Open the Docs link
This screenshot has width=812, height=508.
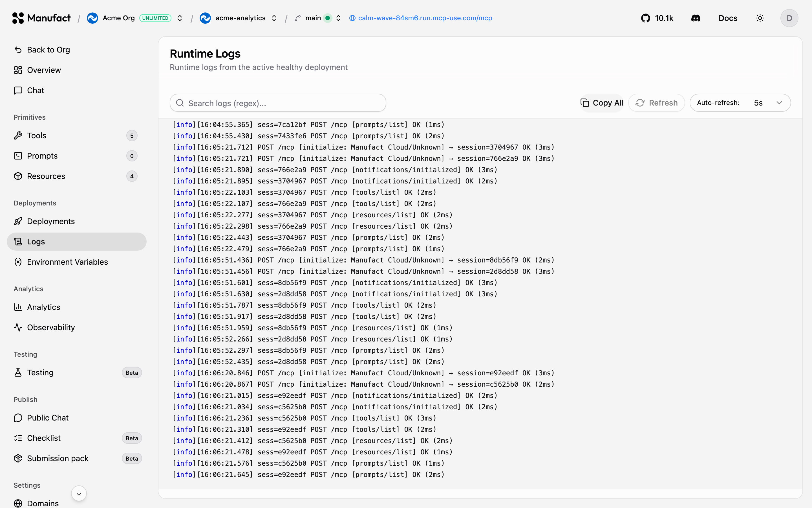[x=728, y=18]
